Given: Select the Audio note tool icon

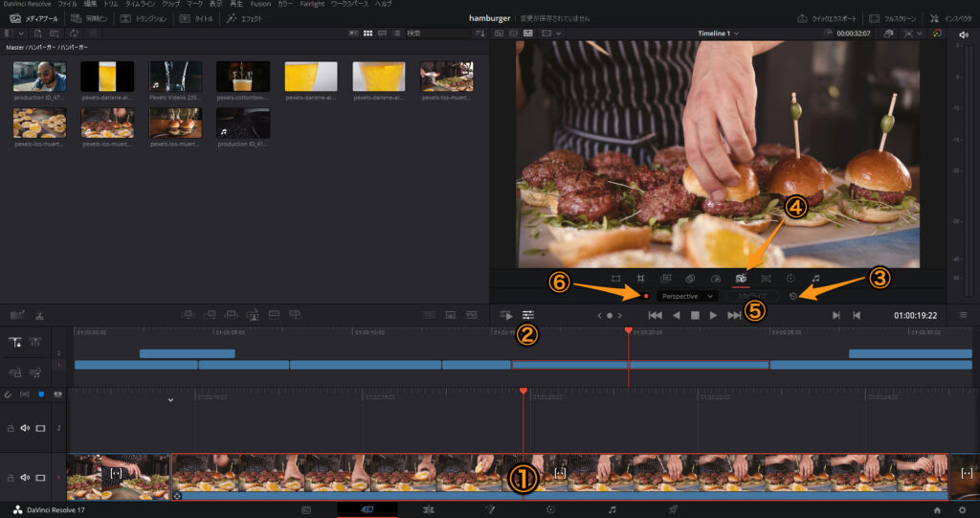Looking at the screenshot, I should (x=815, y=278).
